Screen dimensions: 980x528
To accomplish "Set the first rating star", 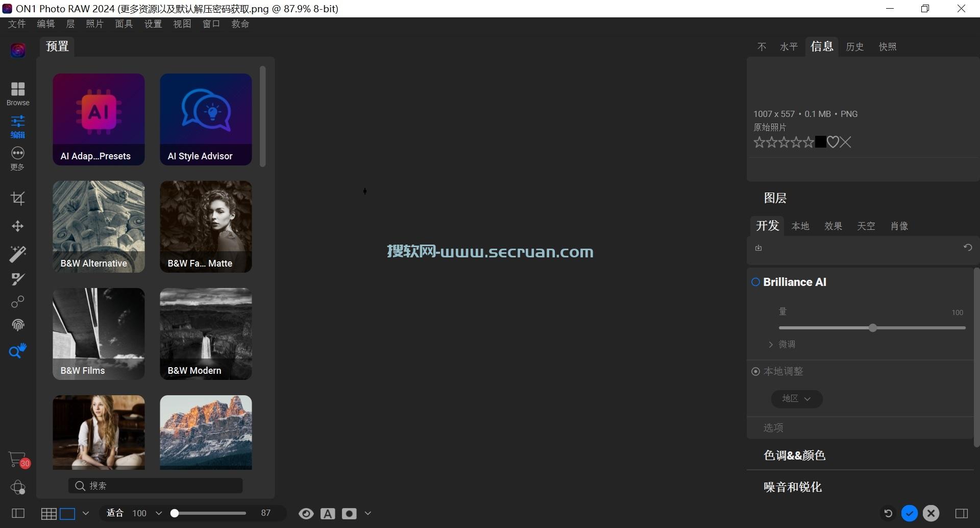I will 759,142.
